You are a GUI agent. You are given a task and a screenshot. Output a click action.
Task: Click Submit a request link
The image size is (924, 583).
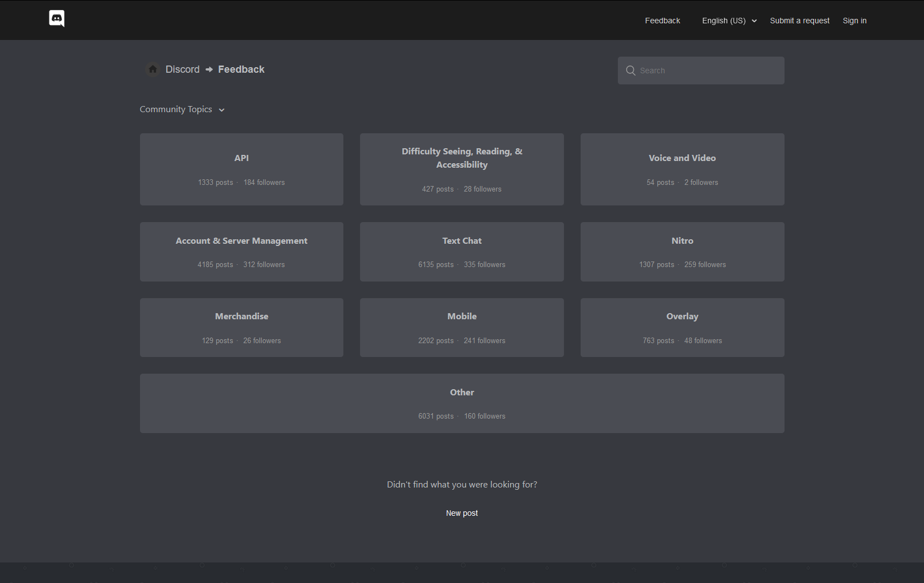click(800, 21)
